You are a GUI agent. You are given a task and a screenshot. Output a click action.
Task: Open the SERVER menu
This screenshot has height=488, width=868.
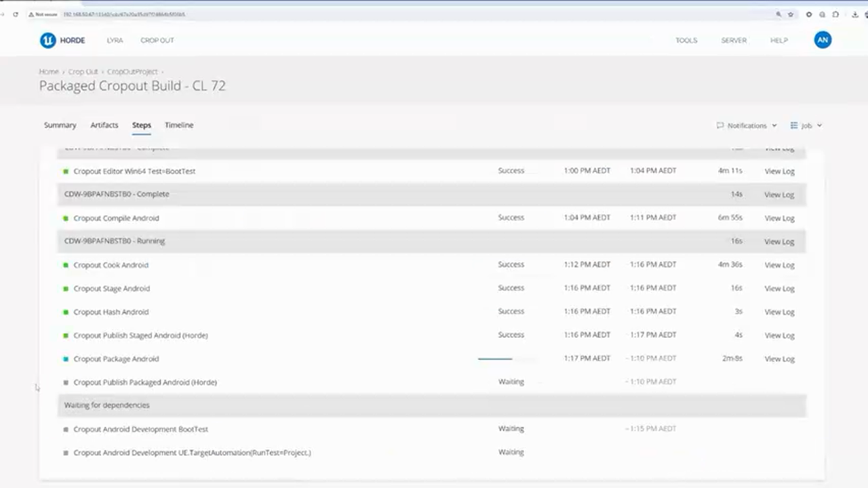(x=734, y=40)
